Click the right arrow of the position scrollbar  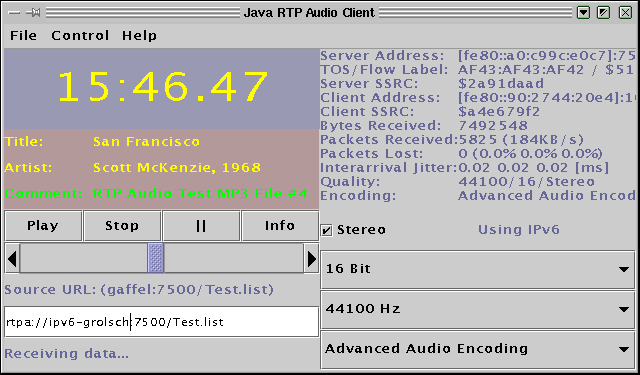click(x=311, y=258)
